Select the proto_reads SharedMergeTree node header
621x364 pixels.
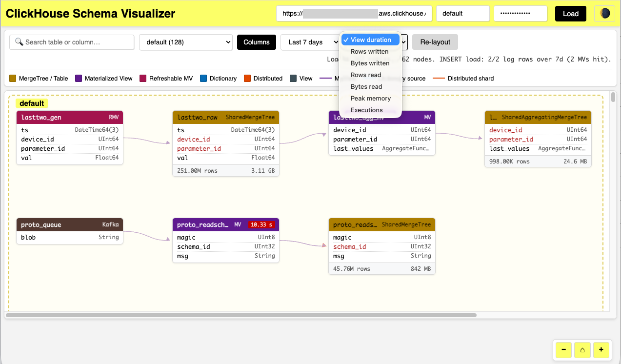382,224
